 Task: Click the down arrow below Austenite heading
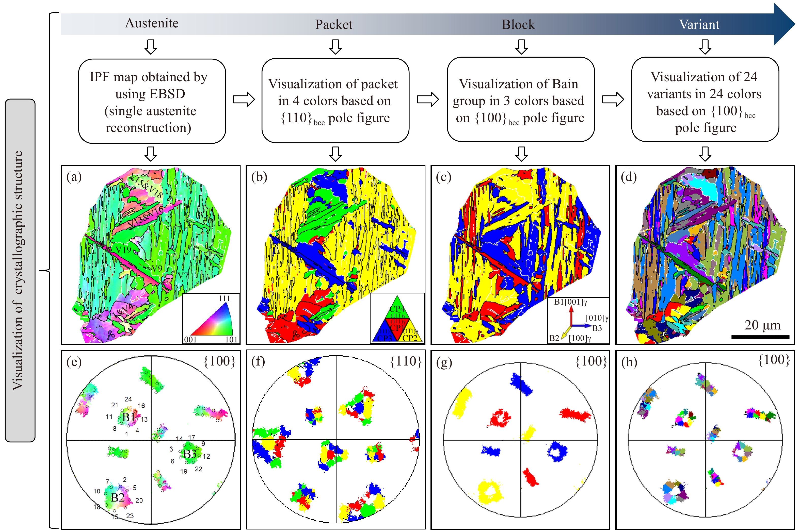151,47
